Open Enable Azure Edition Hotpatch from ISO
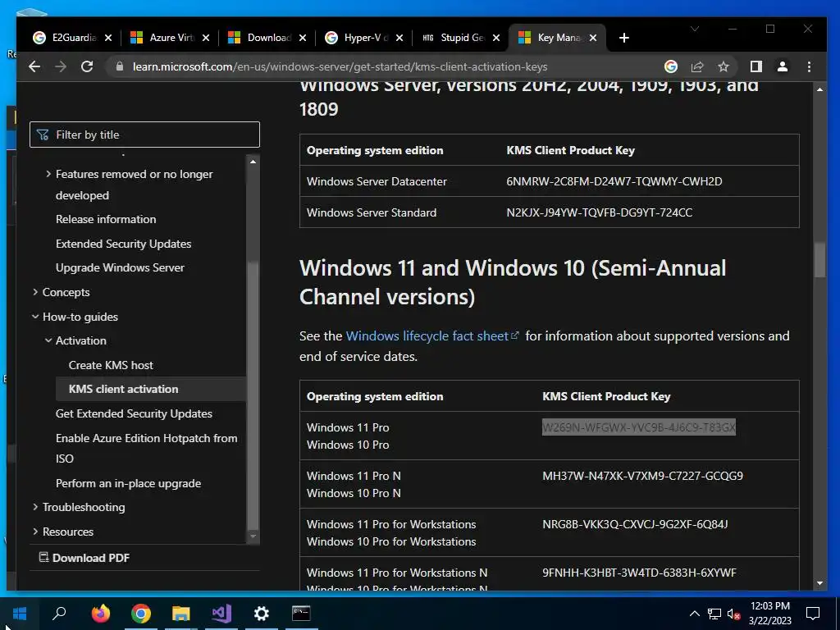 146,448
